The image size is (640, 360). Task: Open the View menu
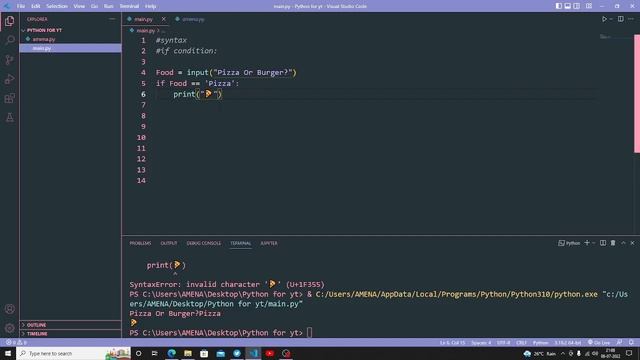(79, 6)
